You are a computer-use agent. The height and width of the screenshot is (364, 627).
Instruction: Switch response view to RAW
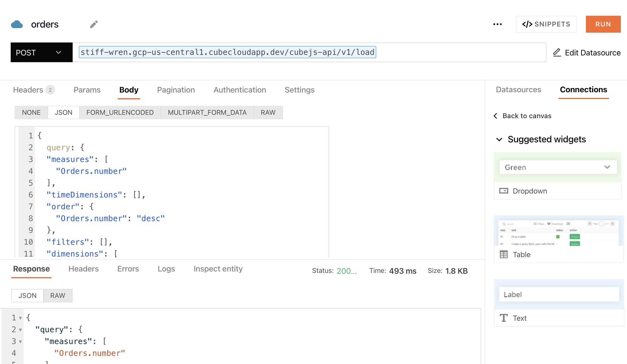58,296
